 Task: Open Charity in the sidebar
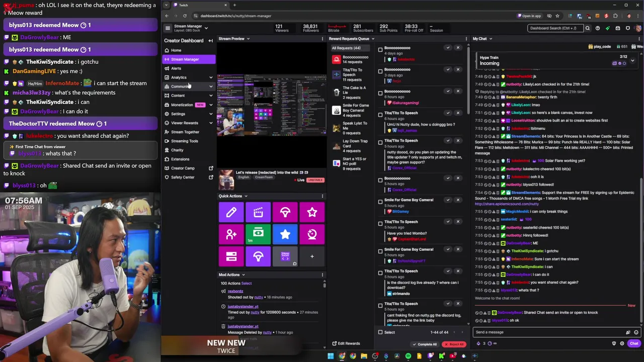point(190,150)
